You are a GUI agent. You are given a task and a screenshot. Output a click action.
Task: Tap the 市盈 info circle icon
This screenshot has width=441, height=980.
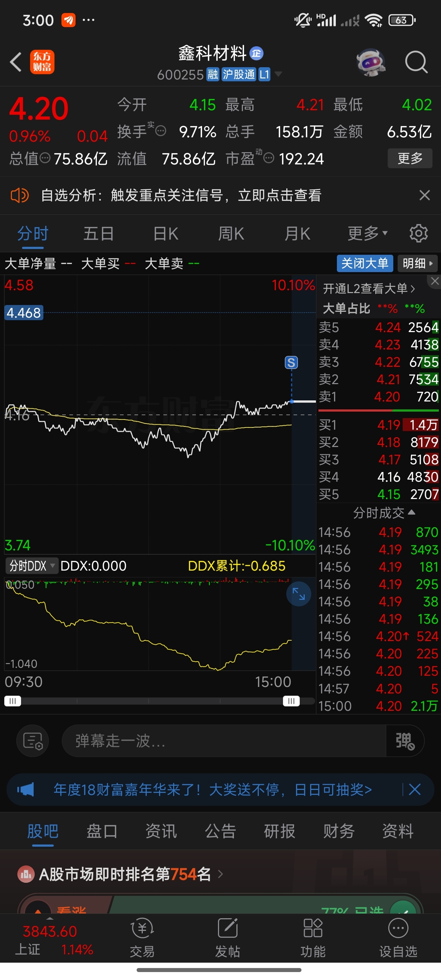[x=269, y=158]
